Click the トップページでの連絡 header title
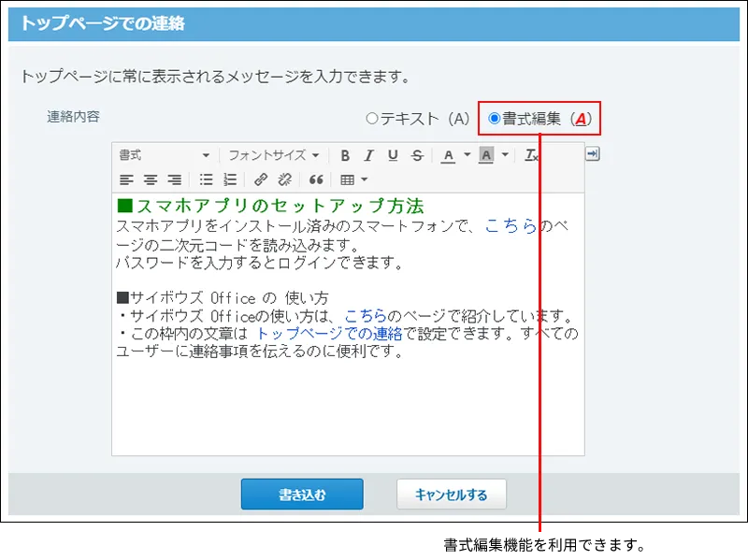 [103, 22]
